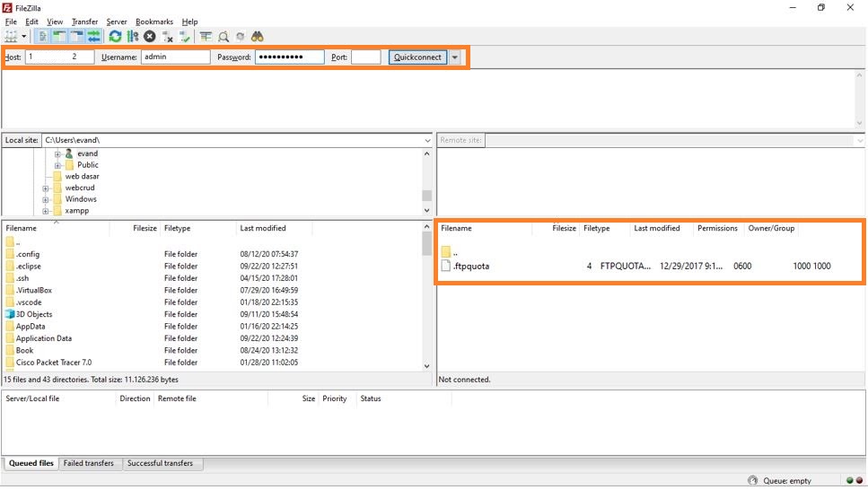Open the Server menu

[x=117, y=22]
